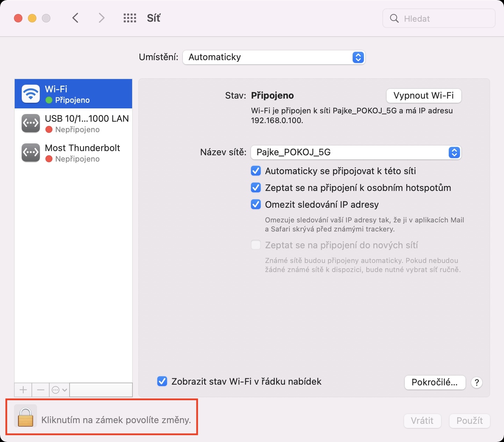Click the padlock icon to allow changes
504x442 pixels.
26,416
